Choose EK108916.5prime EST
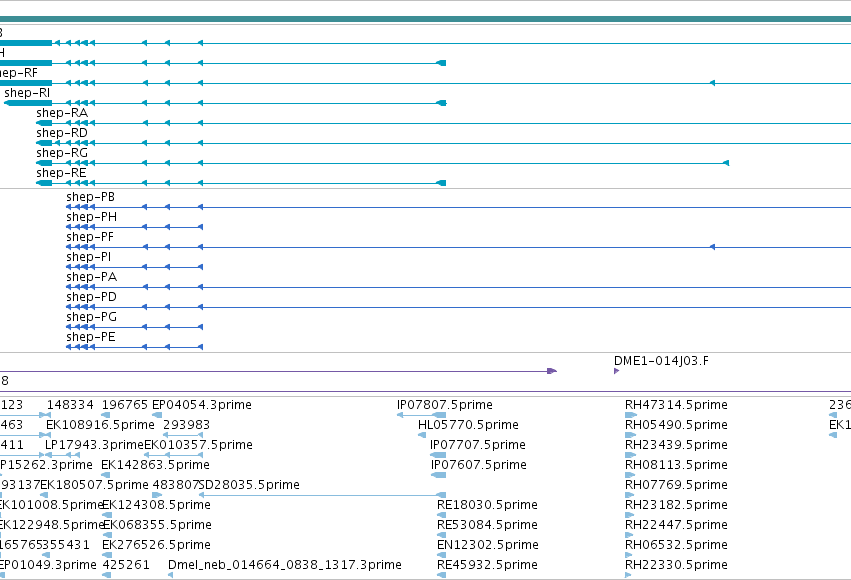The width and height of the screenshot is (851, 580). point(100,425)
